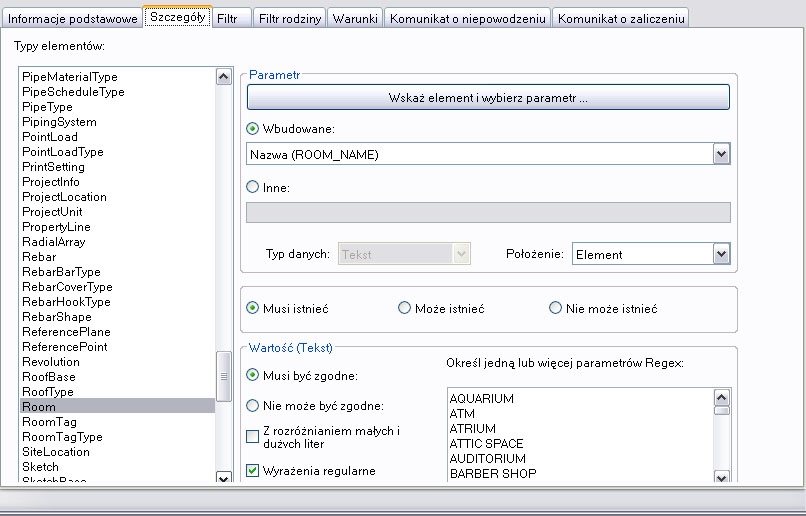The height and width of the screenshot is (516, 806).
Task: Select the 'Inne' radio button
Action: [252, 187]
